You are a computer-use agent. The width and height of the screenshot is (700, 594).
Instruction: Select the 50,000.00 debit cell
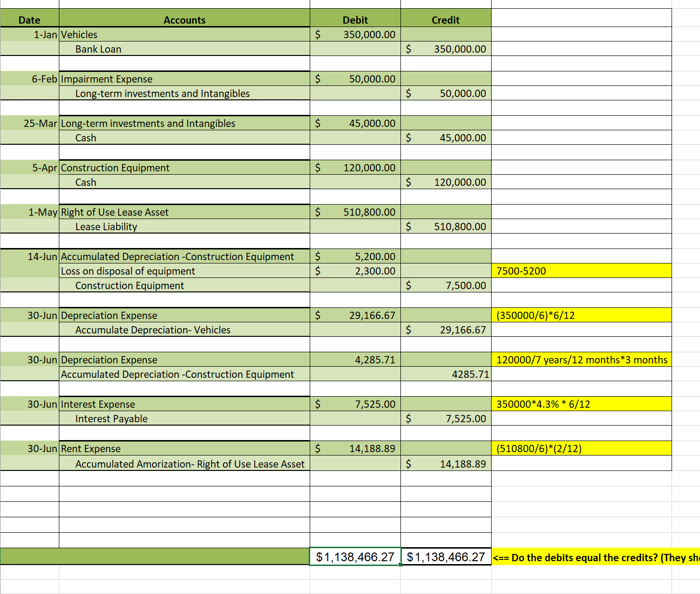(355, 79)
